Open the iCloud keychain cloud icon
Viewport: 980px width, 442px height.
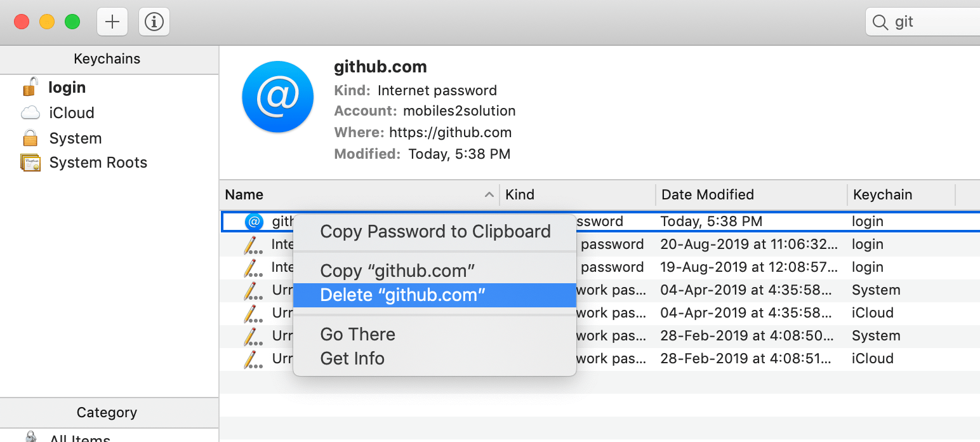30,112
